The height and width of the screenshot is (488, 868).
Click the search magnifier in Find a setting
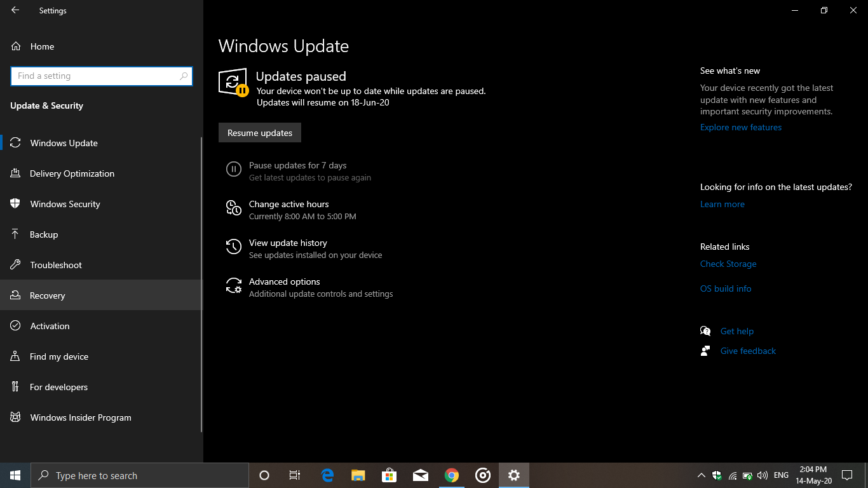click(x=184, y=76)
